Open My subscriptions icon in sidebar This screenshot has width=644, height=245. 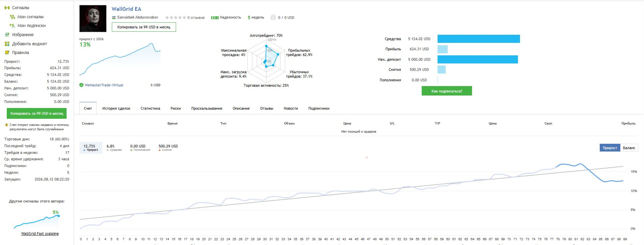tap(13, 25)
